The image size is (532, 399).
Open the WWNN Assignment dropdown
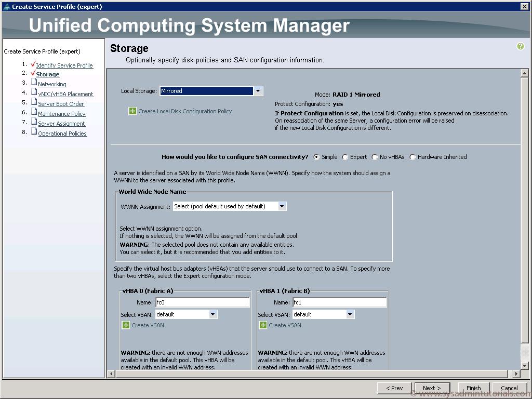(282, 206)
